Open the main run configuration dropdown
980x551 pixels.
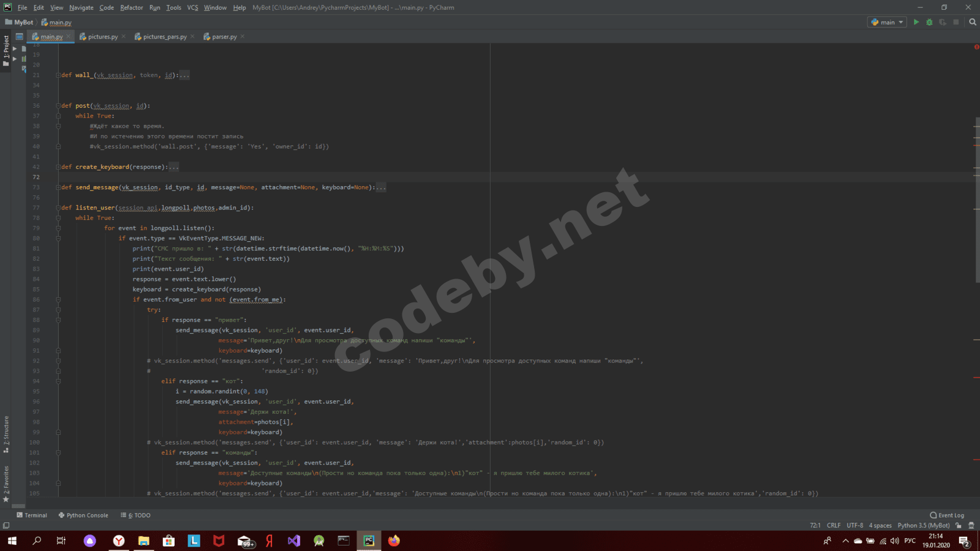[887, 22]
